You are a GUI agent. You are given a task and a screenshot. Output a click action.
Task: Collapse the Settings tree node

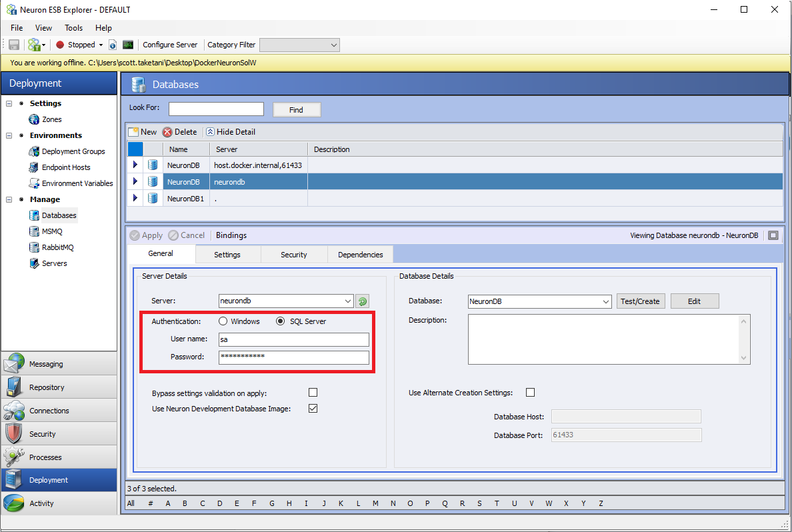(9, 103)
